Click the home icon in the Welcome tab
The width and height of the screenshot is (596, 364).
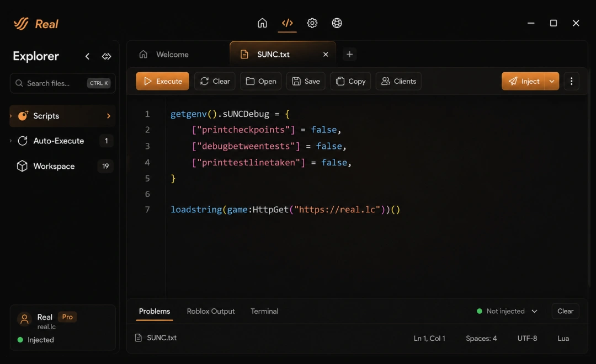[143, 55]
